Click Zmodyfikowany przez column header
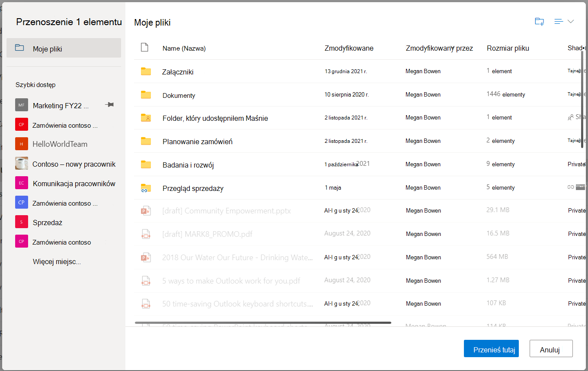588x371 pixels. (x=439, y=48)
